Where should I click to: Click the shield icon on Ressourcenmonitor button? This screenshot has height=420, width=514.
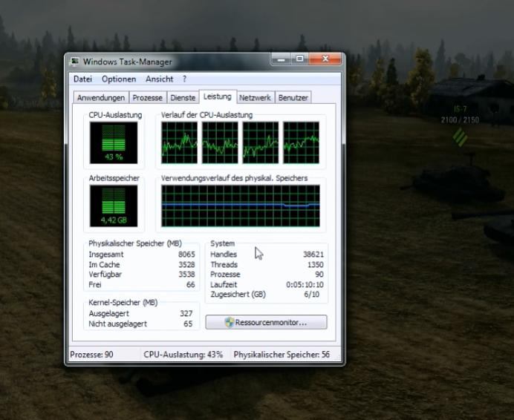click(230, 322)
